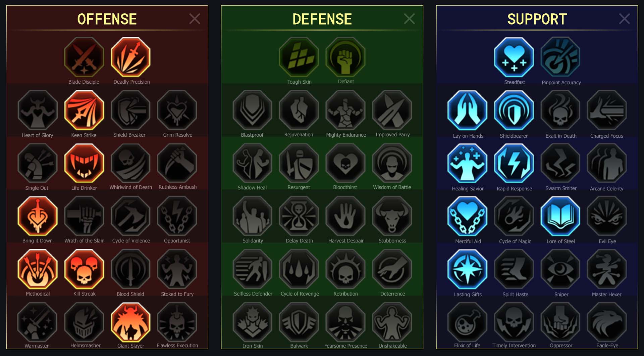The image size is (644, 356).
Task: Close the Support mastery panel
Action: 624,19
